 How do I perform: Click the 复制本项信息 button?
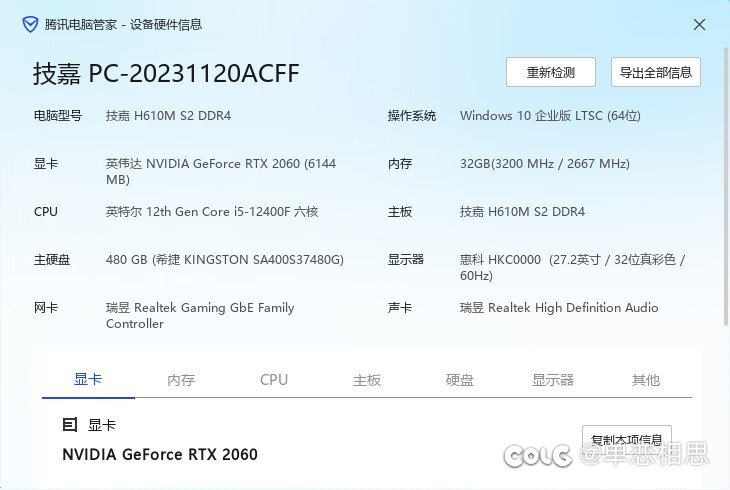tap(626, 439)
